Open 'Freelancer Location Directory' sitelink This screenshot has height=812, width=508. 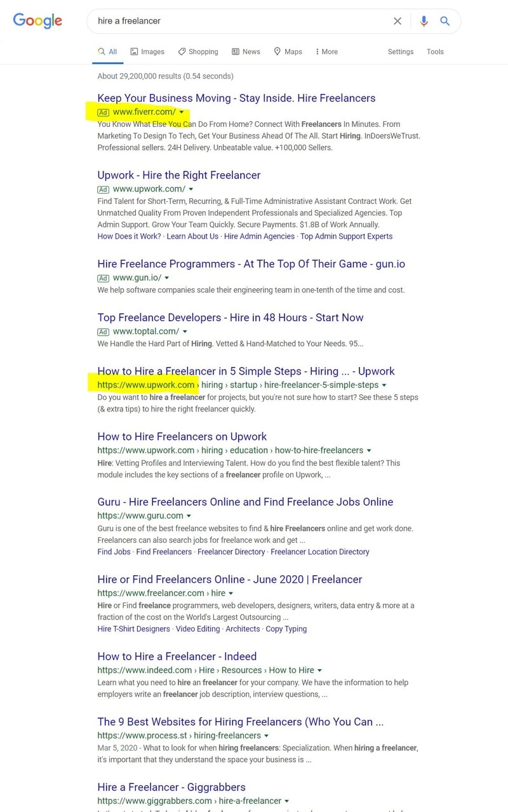320,552
